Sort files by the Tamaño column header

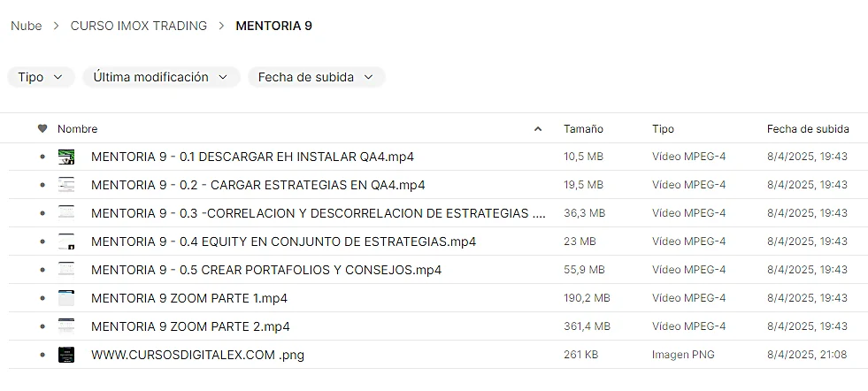tap(583, 129)
